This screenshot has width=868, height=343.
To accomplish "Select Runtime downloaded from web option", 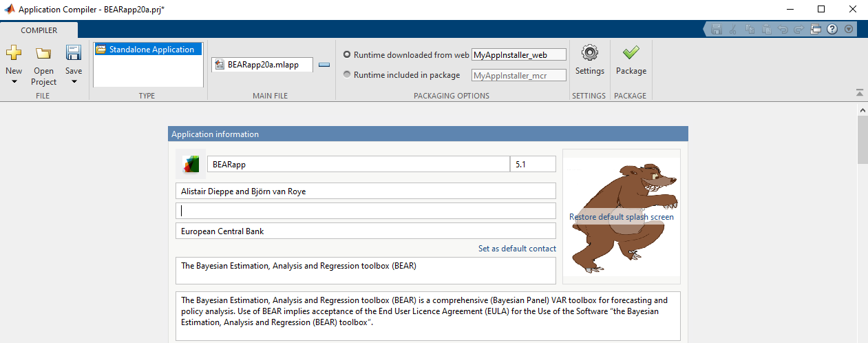I will 406,54.
